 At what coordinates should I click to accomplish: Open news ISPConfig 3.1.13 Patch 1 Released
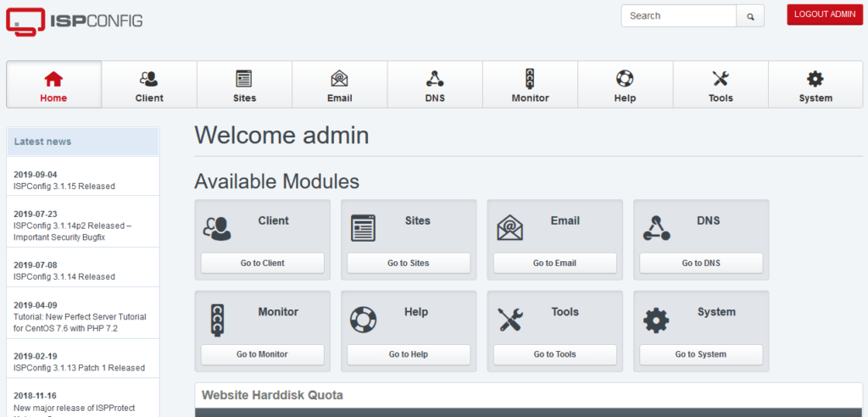pyautogui.click(x=79, y=368)
